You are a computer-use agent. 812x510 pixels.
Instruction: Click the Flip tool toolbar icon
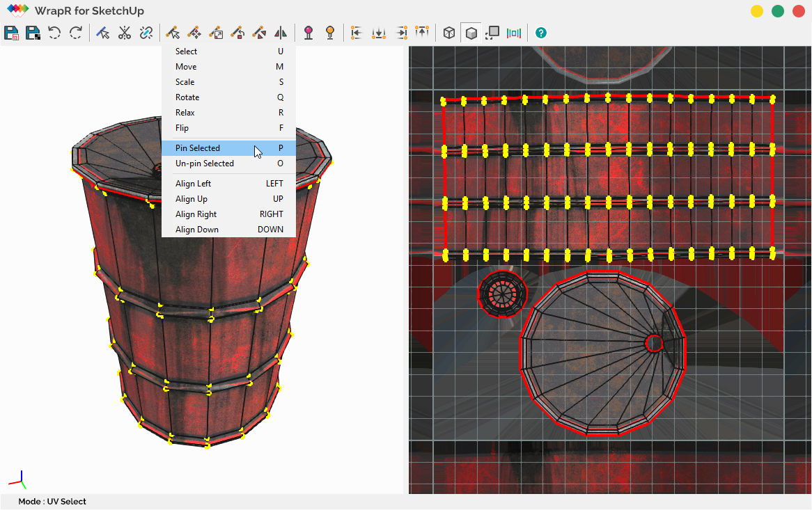(x=280, y=32)
